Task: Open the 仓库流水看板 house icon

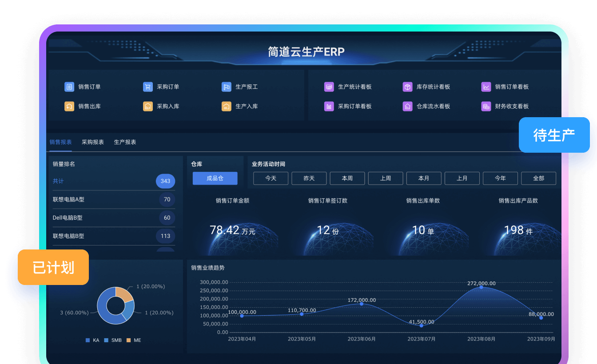Action: pyautogui.click(x=408, y=107)
